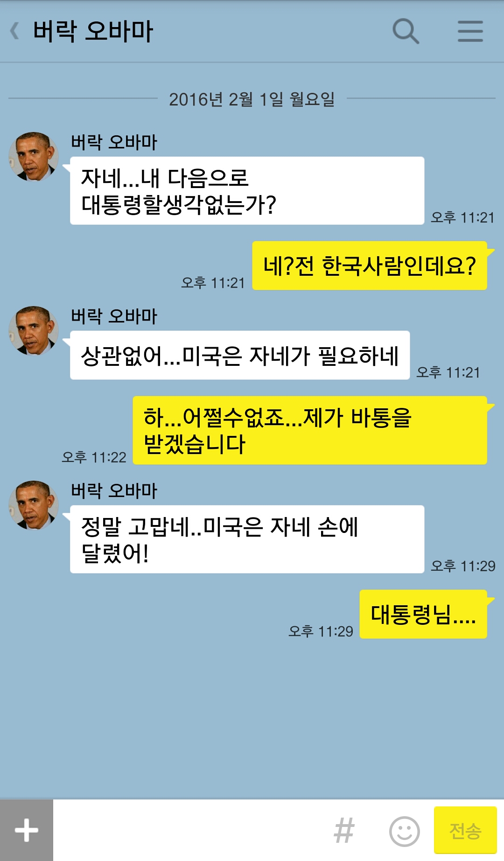
Task: Tap the plus attachment icon
Action: [27, 830]
